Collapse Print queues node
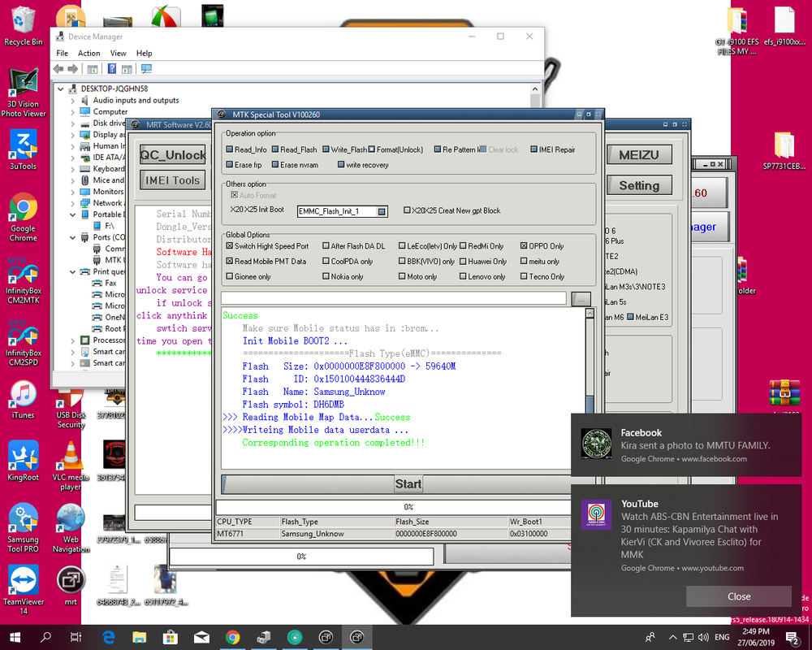 (72, 271)
